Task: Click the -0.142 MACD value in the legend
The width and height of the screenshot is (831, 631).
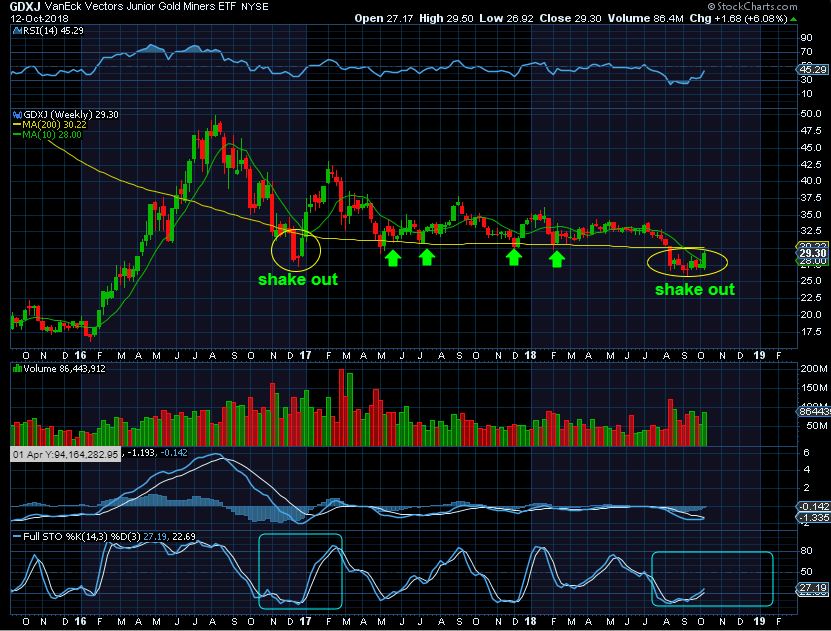Action: pyautogui.click(x=174, y=453)
